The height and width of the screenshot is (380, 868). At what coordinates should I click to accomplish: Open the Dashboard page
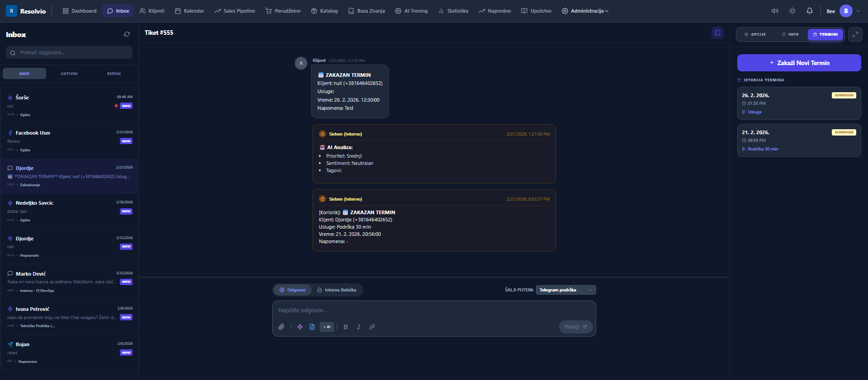point(80,11)
